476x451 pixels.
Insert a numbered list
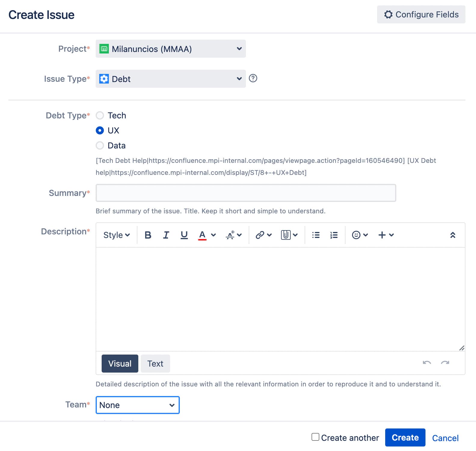pyautogui.click(x=334, y=235)
